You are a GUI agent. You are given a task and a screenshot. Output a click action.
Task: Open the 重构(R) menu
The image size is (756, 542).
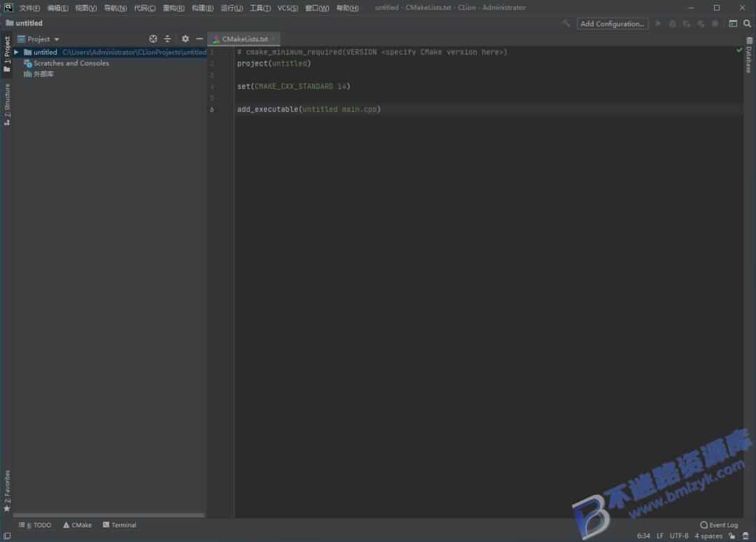[174, 8]
